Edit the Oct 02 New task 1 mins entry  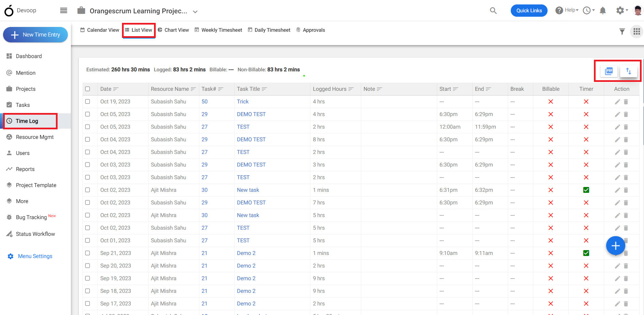coord(617,190)
